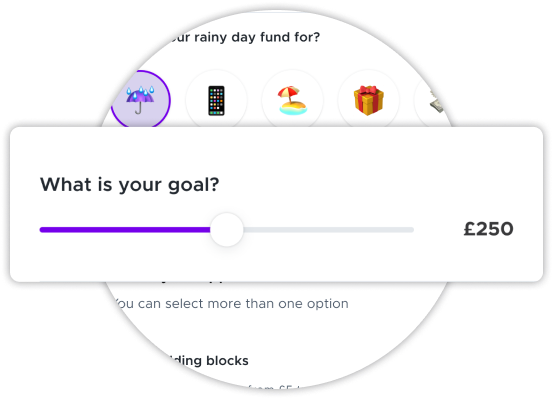Click the far left start of purple slider

(42, 230)
